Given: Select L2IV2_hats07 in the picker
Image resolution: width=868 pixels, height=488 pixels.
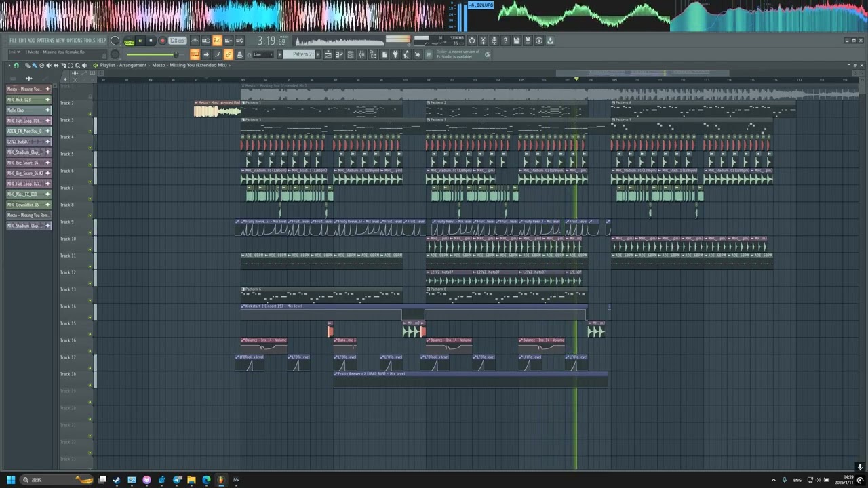Looking at the screenshot, I should (x=29, y=142).
